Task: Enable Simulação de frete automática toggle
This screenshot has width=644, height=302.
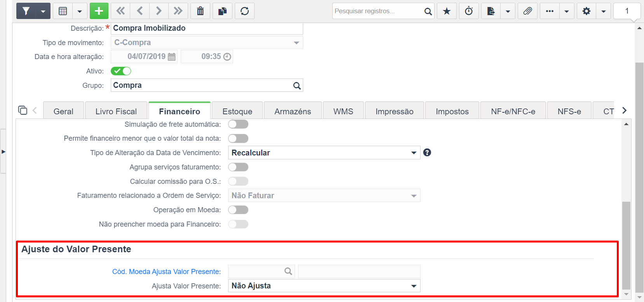Action: pyautogui.click(x=238, y=124)
